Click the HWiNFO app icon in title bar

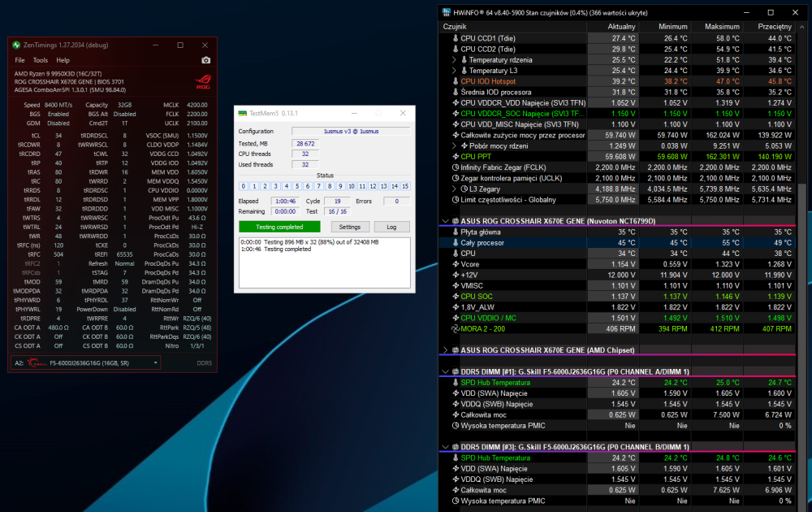click(446, 12)
